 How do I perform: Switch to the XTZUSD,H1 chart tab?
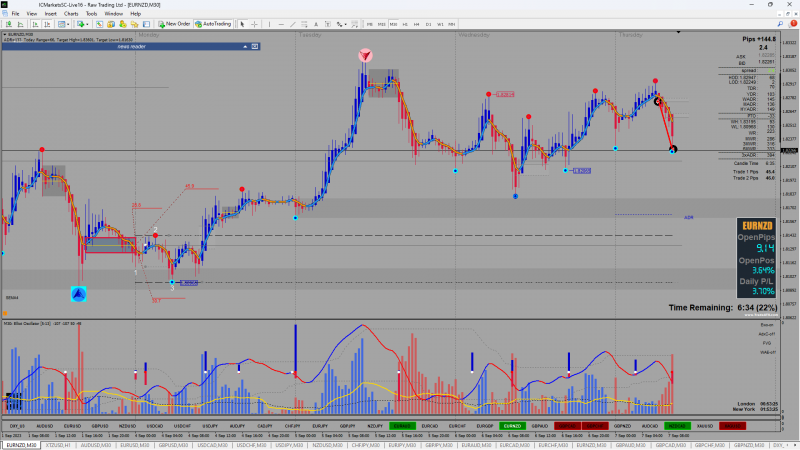pos(58,445)
